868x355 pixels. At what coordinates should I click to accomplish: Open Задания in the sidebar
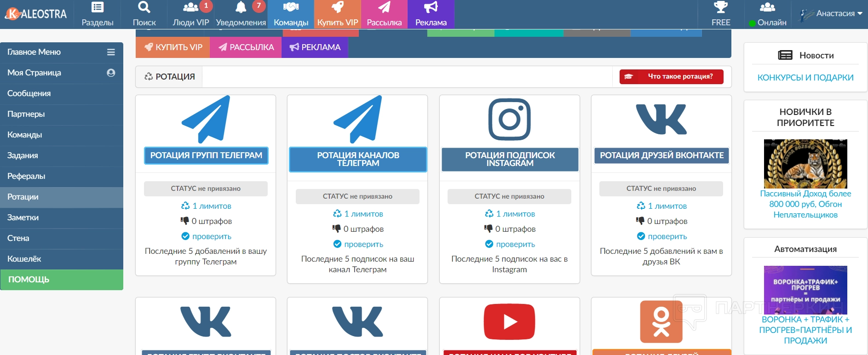(62, 155)
